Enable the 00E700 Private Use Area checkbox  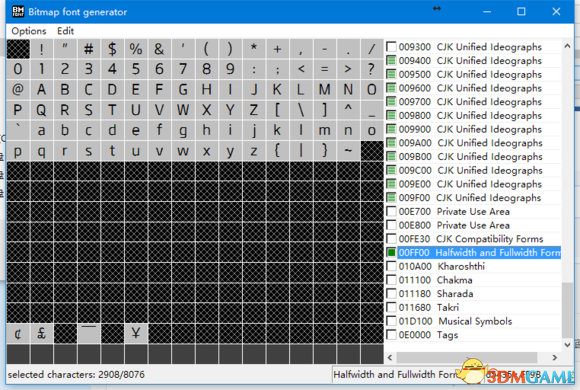point(391,211)
